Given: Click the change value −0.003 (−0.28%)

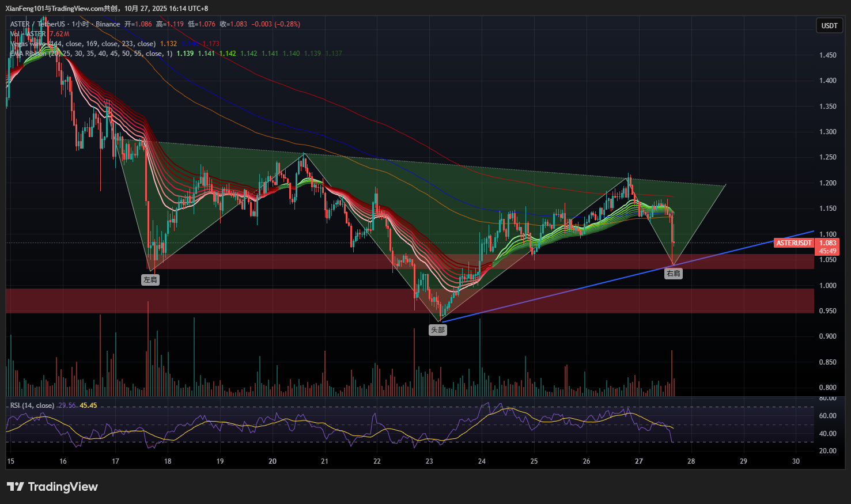Looking at the screenshot, I should 276,24.
